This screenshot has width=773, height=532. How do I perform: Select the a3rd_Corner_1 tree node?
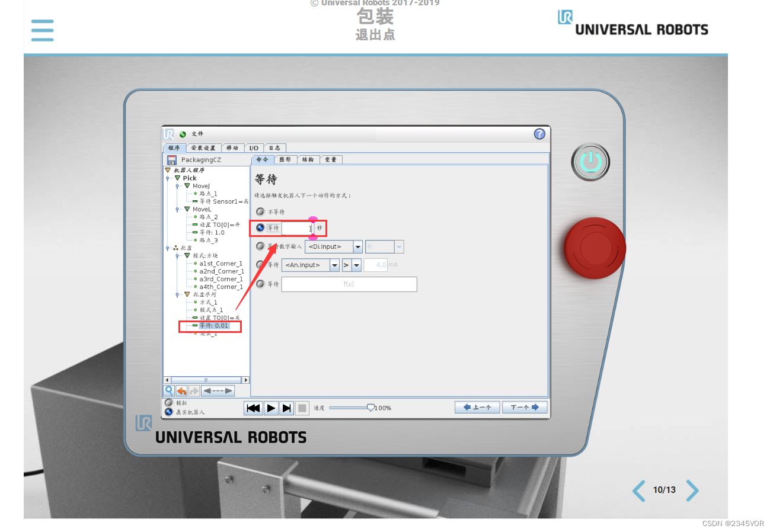pyautogui.click(x=221, y=278)
